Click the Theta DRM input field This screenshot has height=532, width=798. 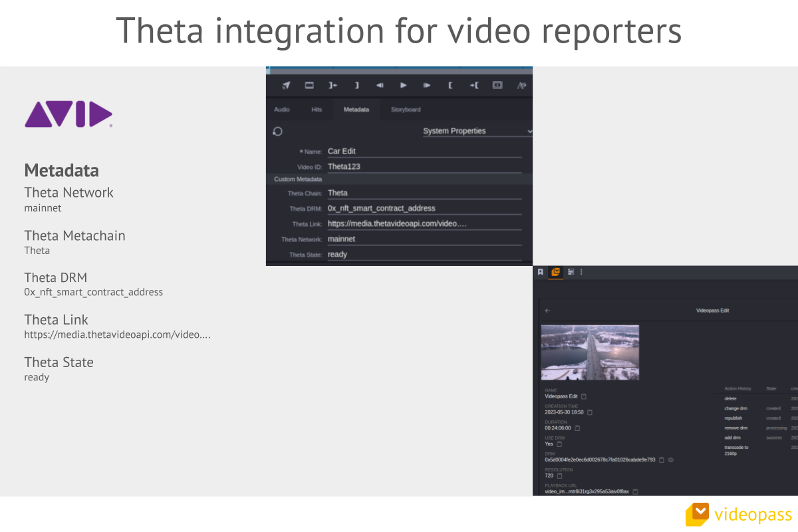424,208
